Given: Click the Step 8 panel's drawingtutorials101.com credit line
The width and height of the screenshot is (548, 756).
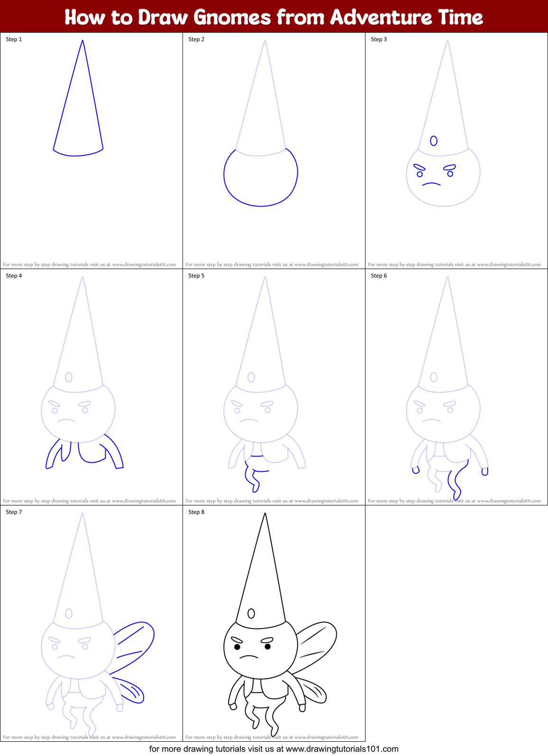Looking at the screenshot, I should [x=272, y=737].
